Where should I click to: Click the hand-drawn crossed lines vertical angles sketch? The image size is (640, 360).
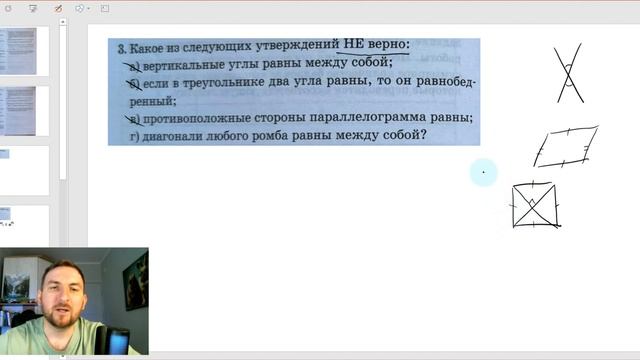click(568, 73)
